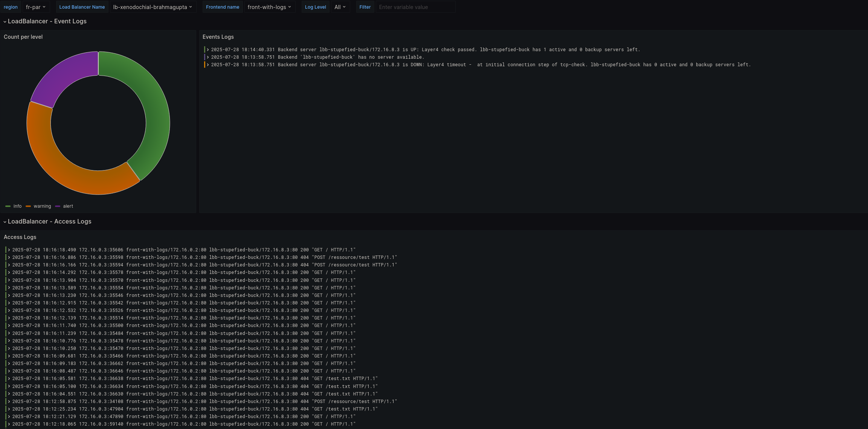Expand the 18:16:18.490 access log chevron
Screen dimensions: 868x429
pyautogui.click(x=9, y=250)
